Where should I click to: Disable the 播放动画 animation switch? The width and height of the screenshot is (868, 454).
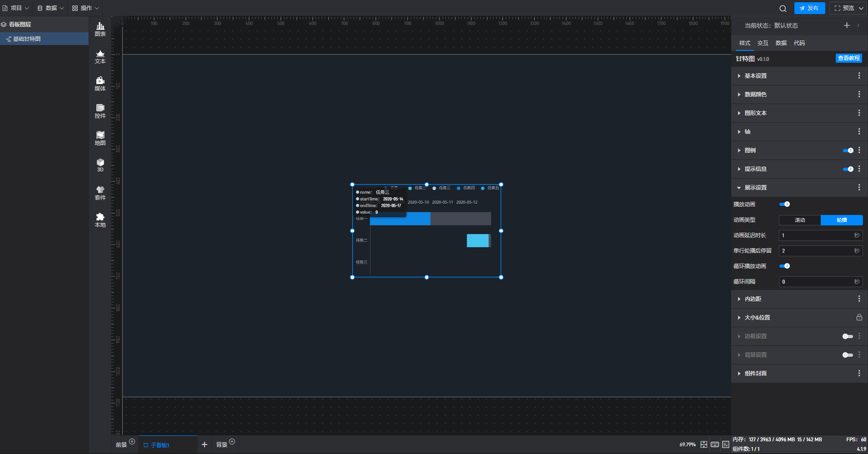click(x=784, y=205)
